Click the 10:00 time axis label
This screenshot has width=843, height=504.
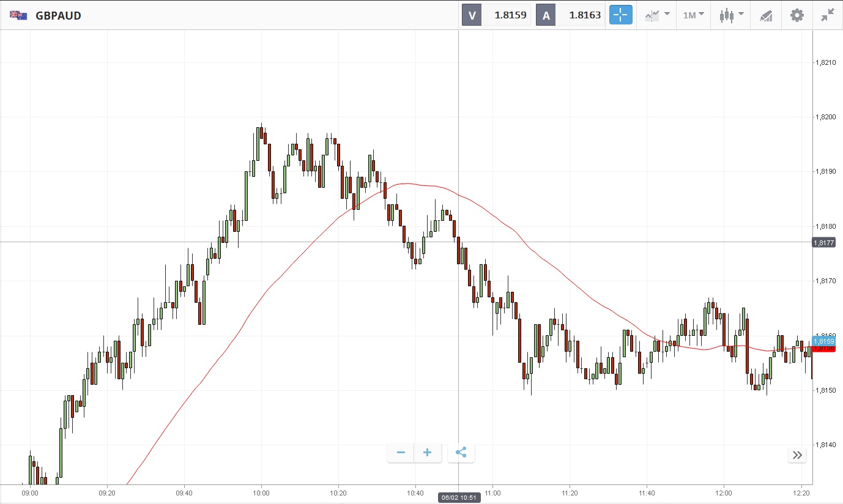(x=261, y=492)
